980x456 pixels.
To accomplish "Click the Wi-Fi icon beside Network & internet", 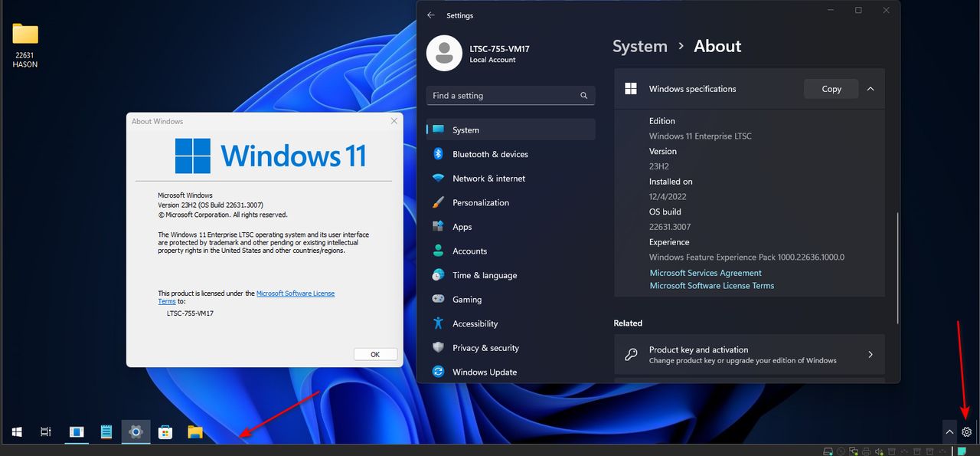I will click(x=438, y=179).
